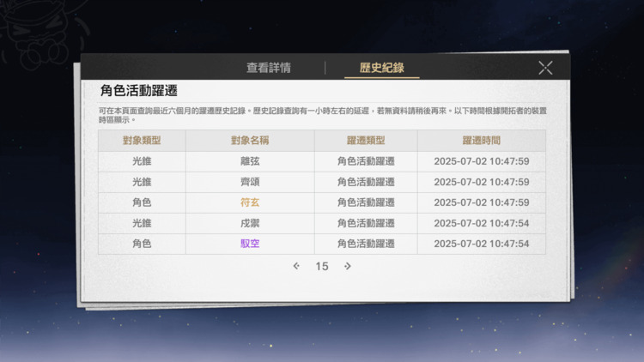Image resolution: width=644 pixels, height=362 pixels.
Task: Select the gold 符玄 character name
Action: (x=250, y=202)
